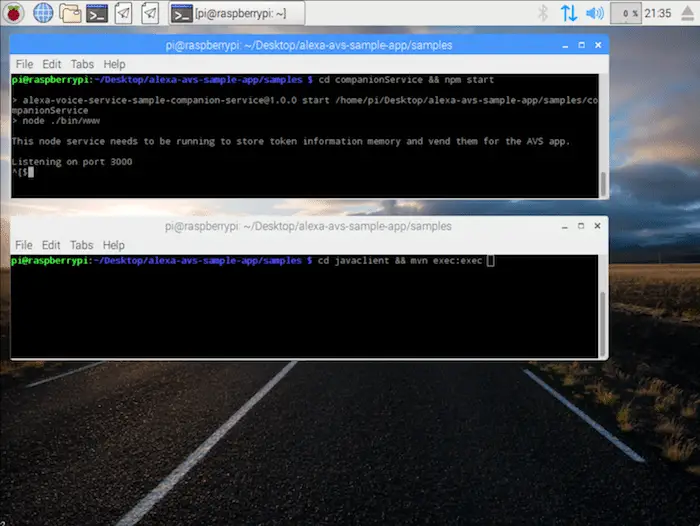Viewport: 700px width, 526px height.
Task: Open the Raspberry Pi main menu
Action: pos(14,13)
